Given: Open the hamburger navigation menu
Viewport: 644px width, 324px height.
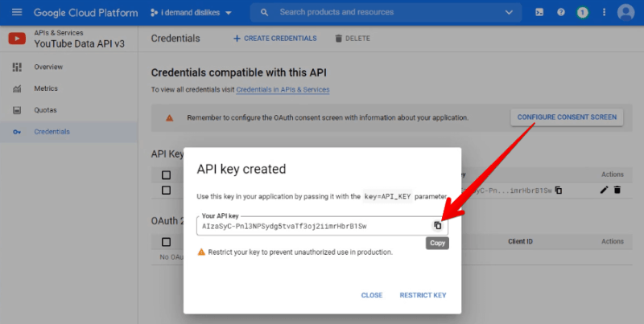Looking at the screenshot, I should tap(17, 12).
